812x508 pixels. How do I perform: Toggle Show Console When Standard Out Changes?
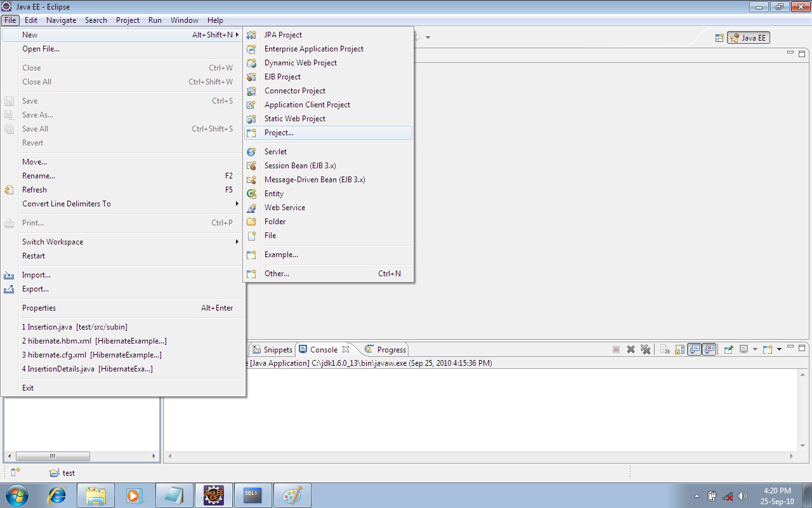tap(694, 349)
